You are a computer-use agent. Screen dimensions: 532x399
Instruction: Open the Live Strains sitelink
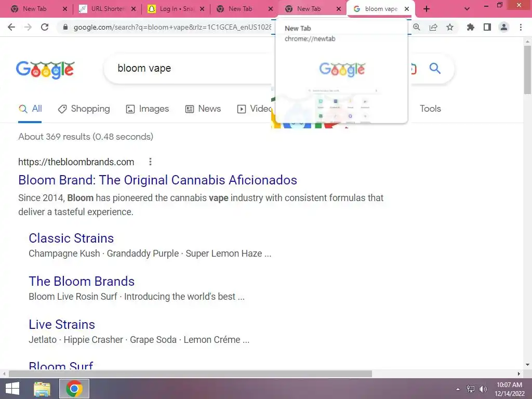[x=62, y=324]
